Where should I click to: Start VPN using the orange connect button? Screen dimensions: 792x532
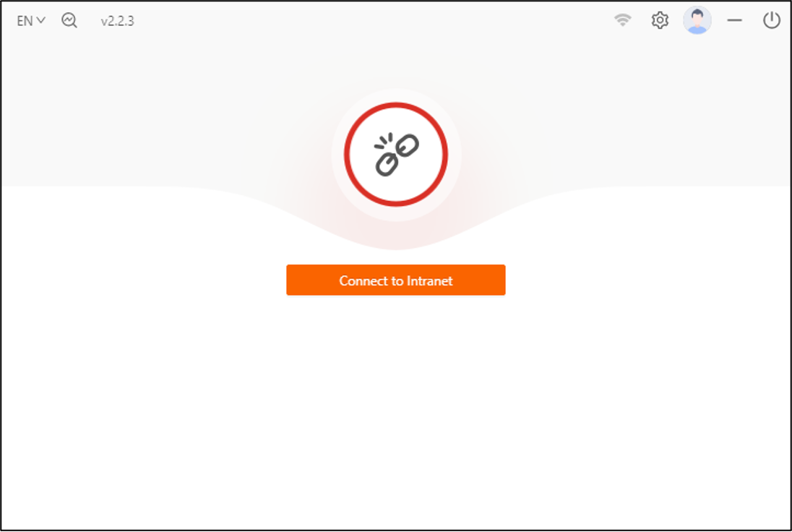pyautogui.click(x=396, y=280)
